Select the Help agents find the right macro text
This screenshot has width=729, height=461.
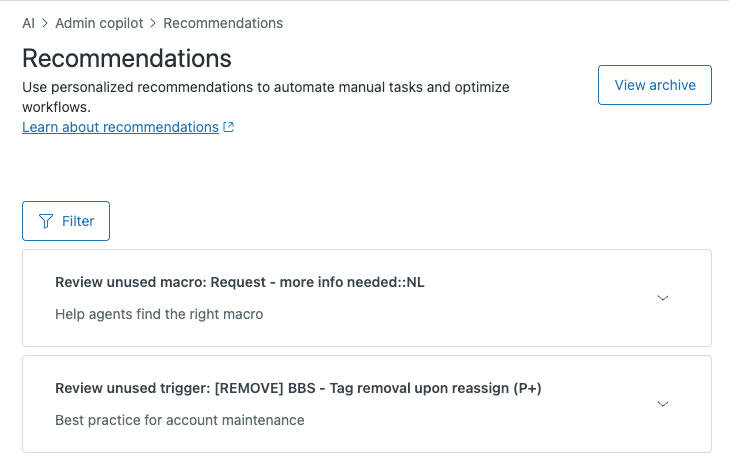tap(159, 314)
